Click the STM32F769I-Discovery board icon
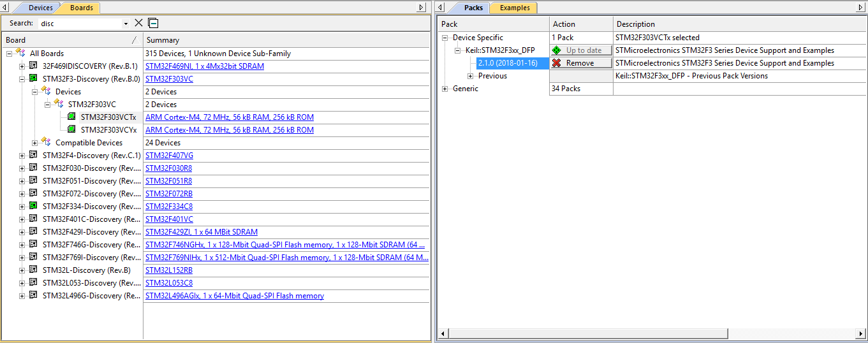This screenshot has height=343, width=868. pos(33,258)
